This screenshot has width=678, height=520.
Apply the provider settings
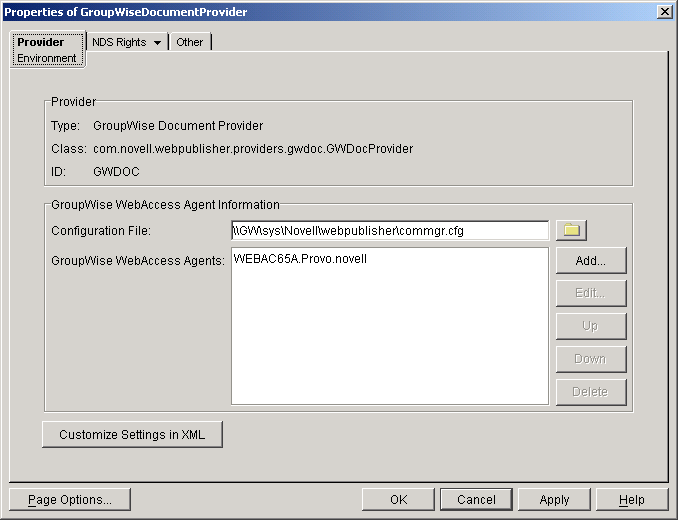point(554,500)
